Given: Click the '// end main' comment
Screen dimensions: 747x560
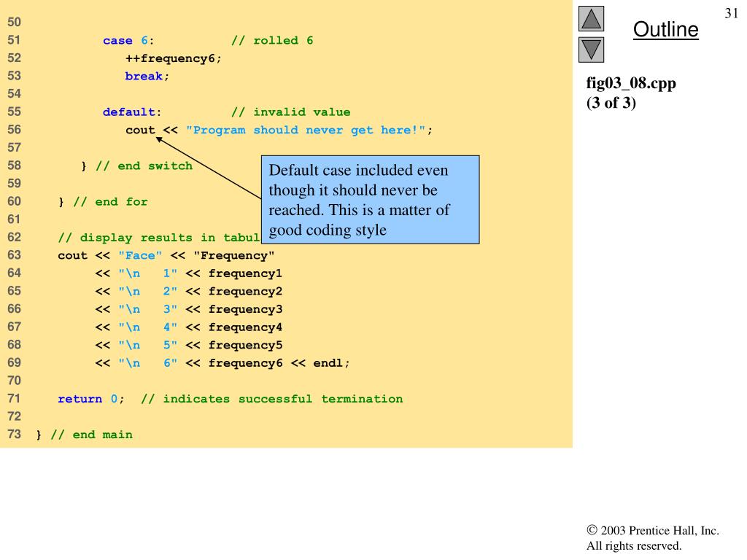Looking at the screenshot, I should tap(91, 435).
